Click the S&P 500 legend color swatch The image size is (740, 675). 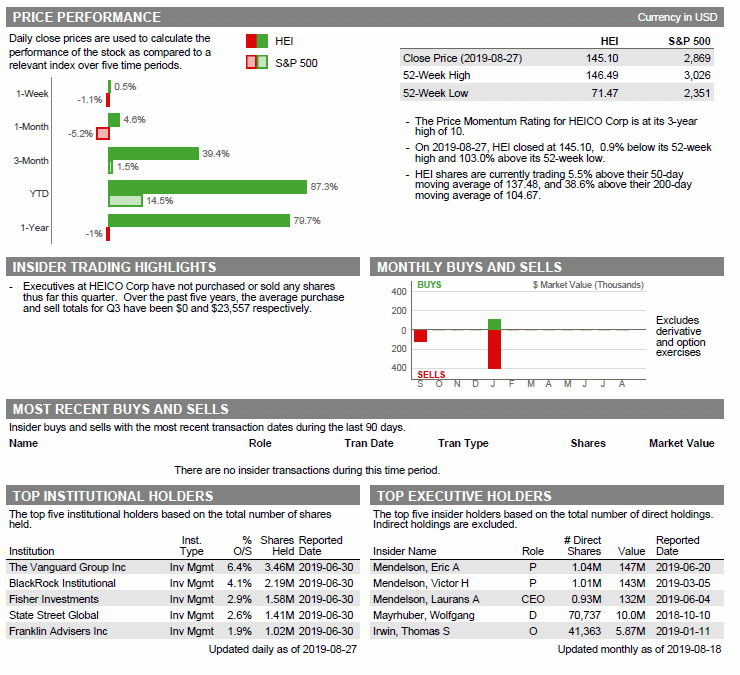(x=257, y=62)
